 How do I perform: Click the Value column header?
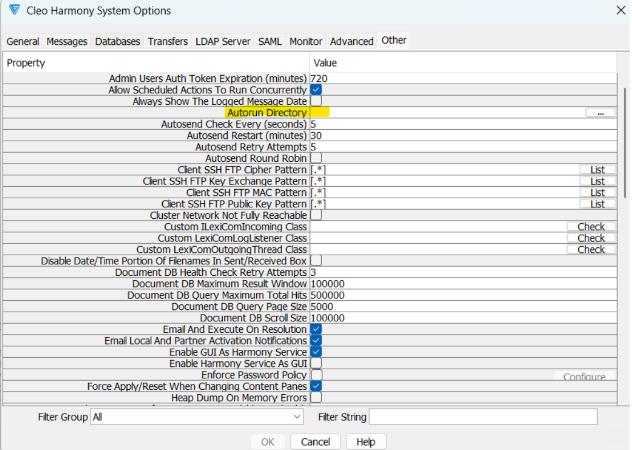pyautogui.click(x=463, y=63)
